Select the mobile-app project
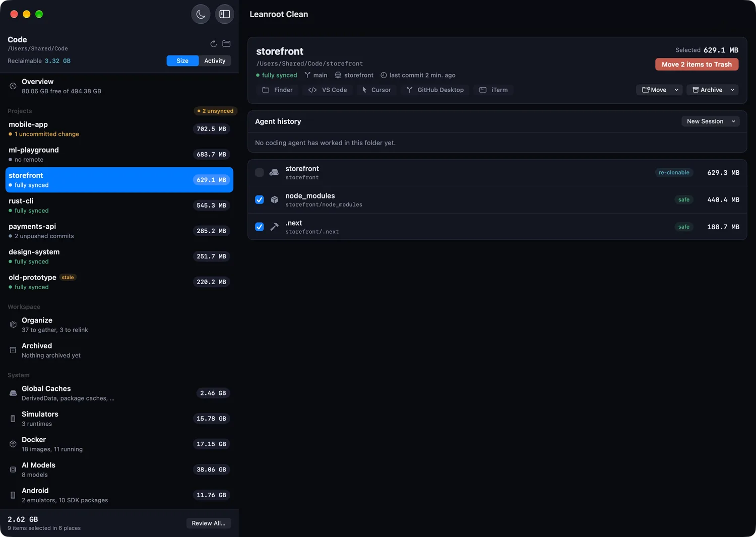This screenshot has width=756, height=537. point(119,129)
